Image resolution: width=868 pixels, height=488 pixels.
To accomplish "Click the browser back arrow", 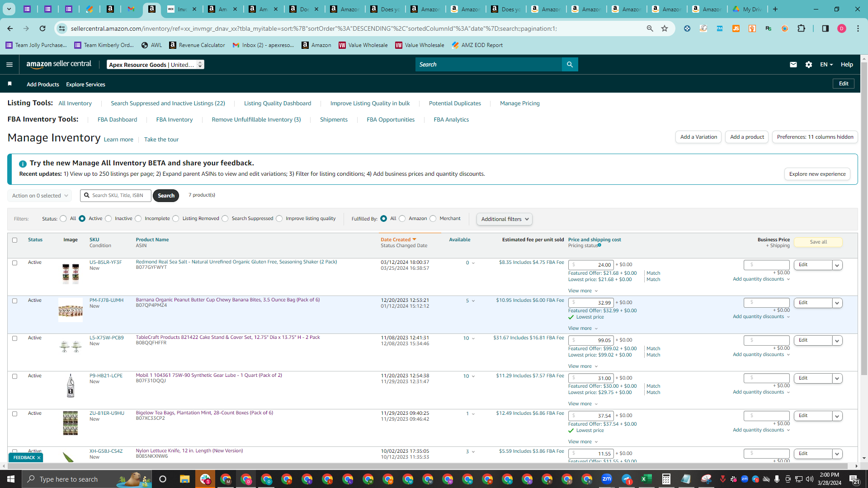I will click(10, 28).
